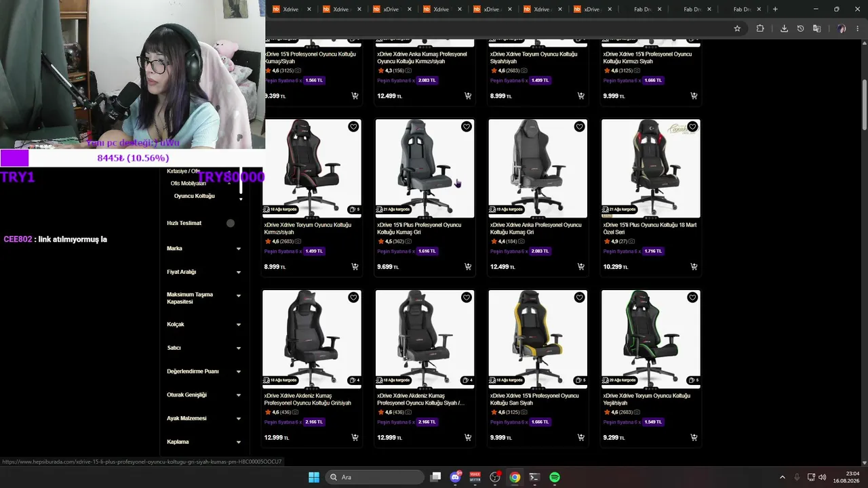
Task: Add the Toryum Yeşil/siyah chair to cart
Action: point(694,437)
